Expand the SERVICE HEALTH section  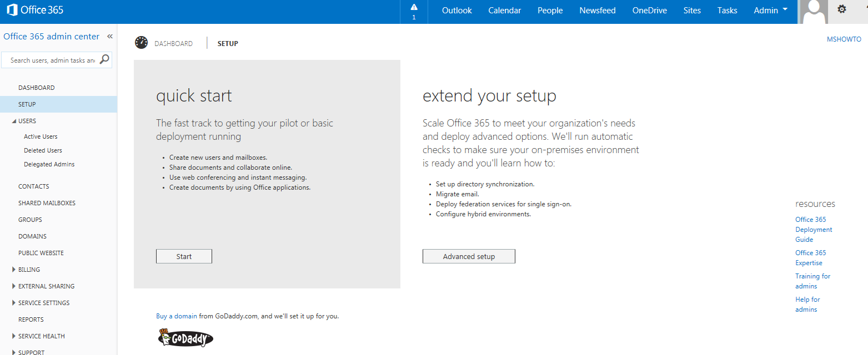14,336
